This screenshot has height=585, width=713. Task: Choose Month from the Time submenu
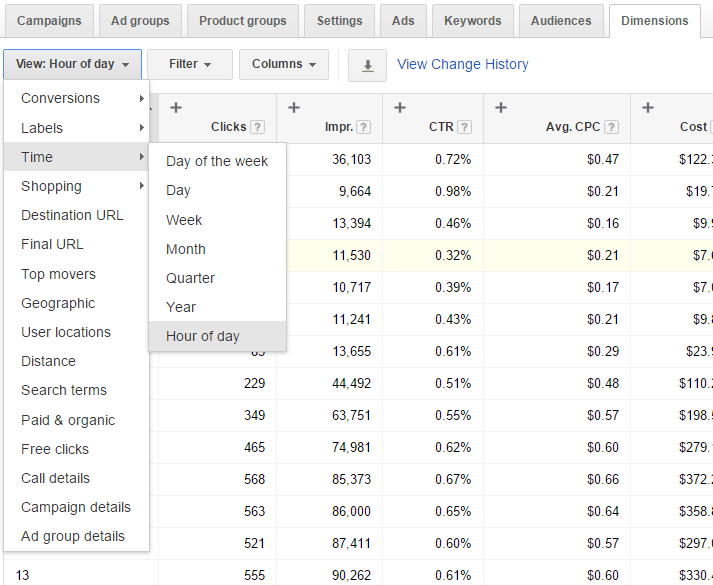(x=186, y=249)
